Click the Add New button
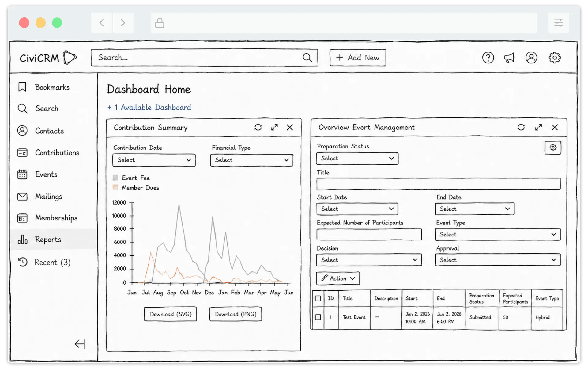This screenshot has height=368, width=588. [358, 58]
